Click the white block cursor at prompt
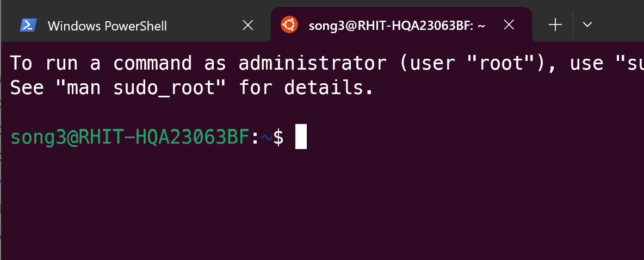644x260 pixels. pyautogui.click(x=301, y=137)
